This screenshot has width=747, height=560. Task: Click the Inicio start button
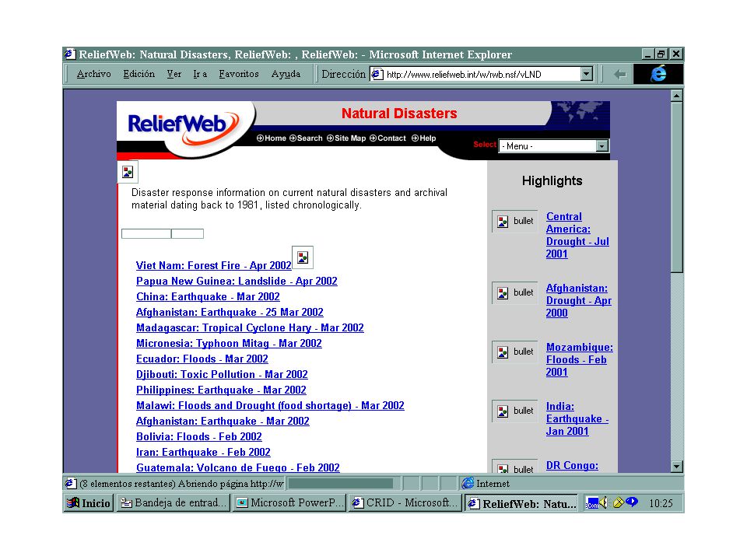click(89, 503)
